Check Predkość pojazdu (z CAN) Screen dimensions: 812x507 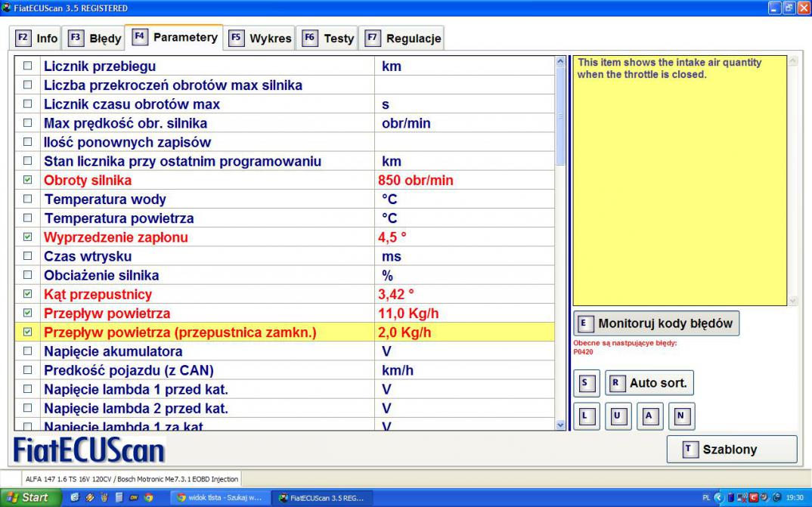(27, 370)
